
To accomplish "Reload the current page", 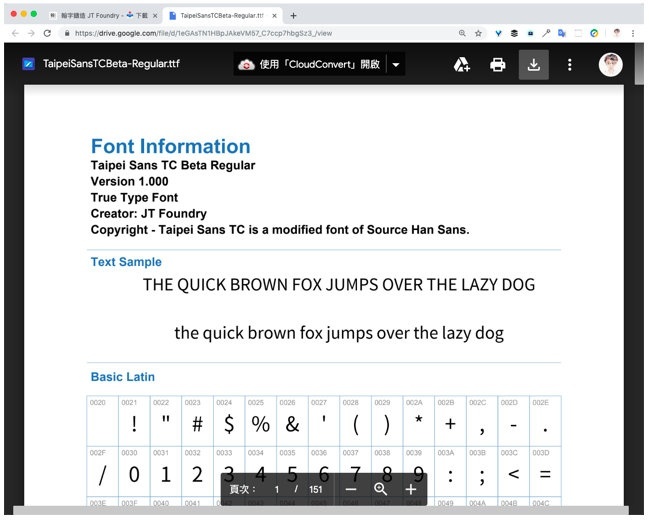I will 47,33.
